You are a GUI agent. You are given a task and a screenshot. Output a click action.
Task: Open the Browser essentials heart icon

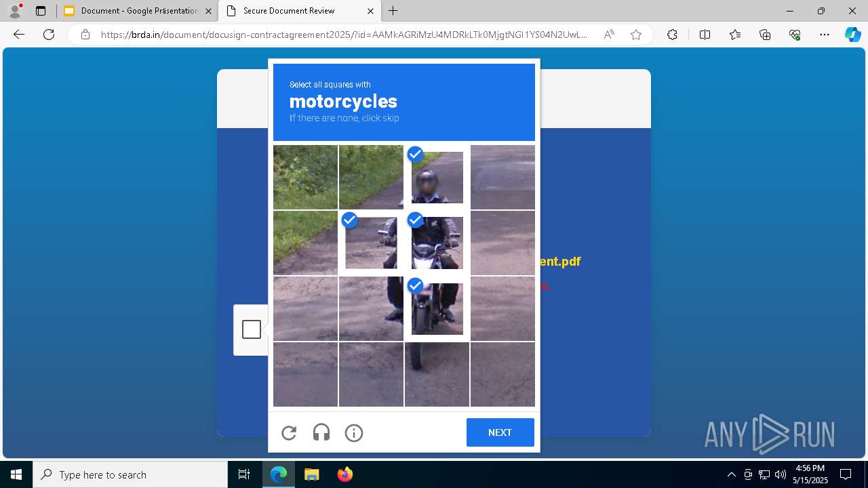(795, 35)
